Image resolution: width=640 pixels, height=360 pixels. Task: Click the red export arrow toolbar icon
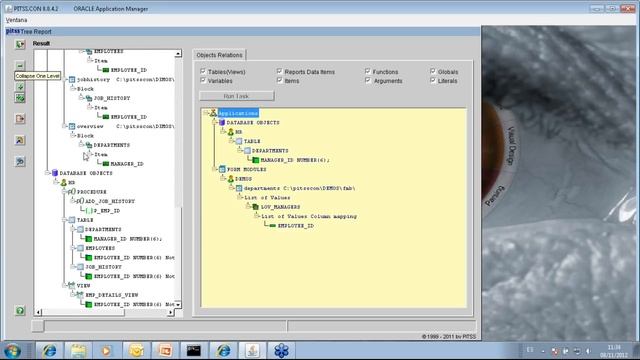(20, 119)
